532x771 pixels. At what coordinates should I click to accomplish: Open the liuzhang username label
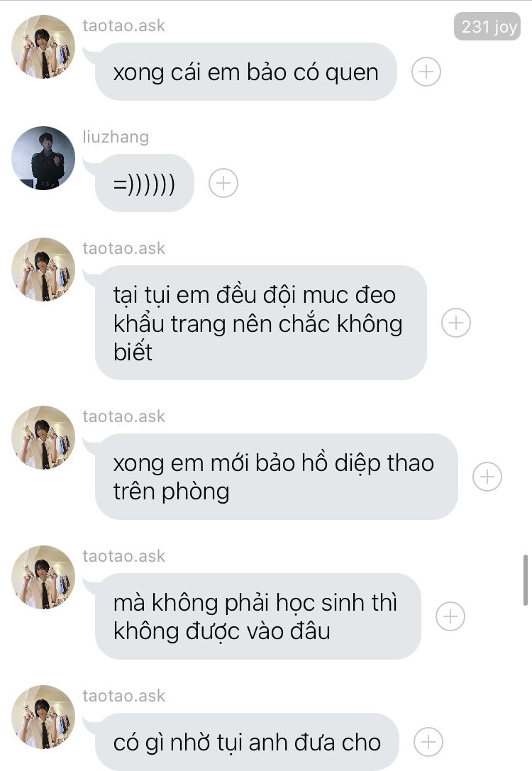tap(116, 137)
